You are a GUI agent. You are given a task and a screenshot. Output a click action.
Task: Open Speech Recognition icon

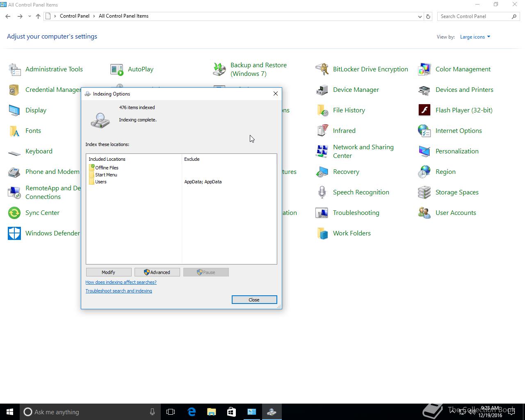[x=322, y=192]
